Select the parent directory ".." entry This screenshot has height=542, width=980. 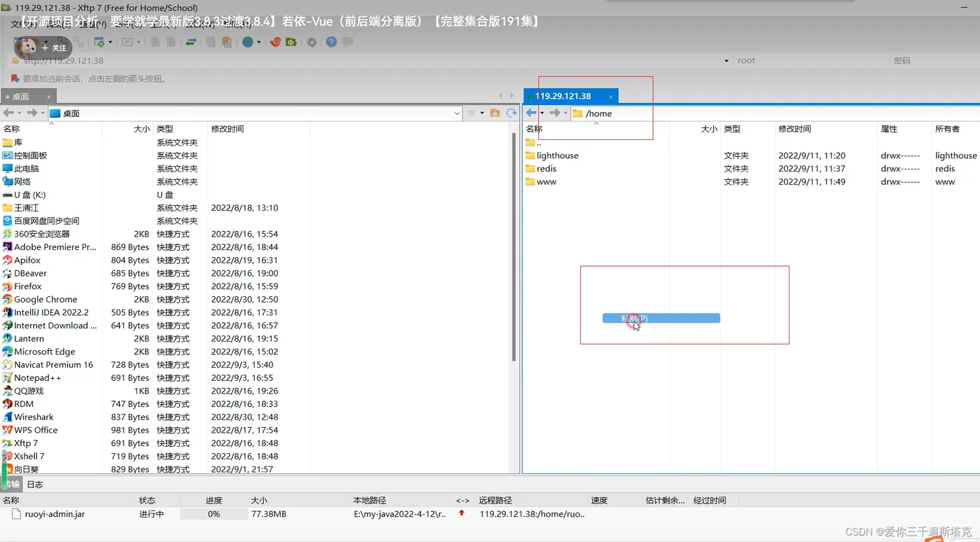tap(534, 143)
